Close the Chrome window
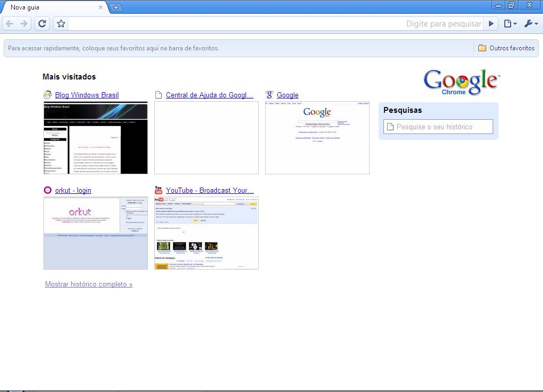The image size is (543, 392). click(x=529, y=5)
